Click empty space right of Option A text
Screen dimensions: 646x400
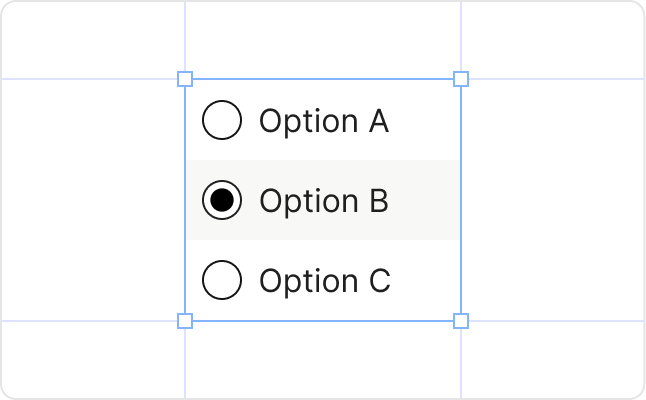click(x=425, y=121)
